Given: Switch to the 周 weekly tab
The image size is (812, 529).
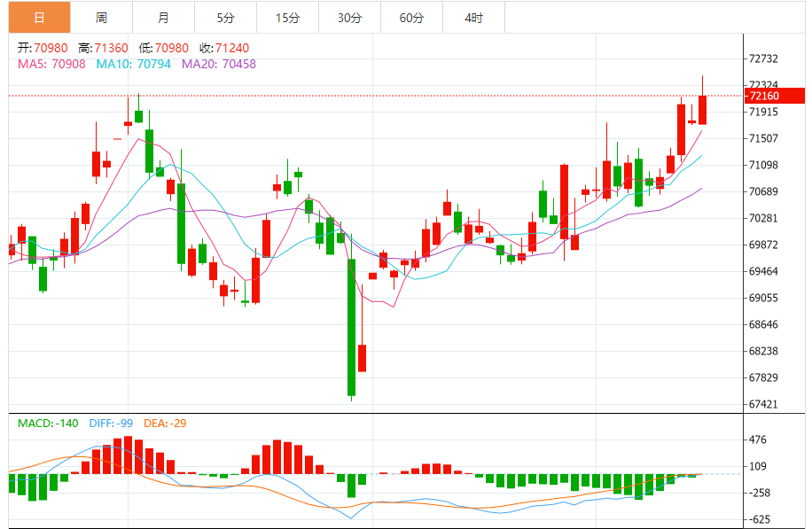Looking at the screenshot, I should 101,18.
